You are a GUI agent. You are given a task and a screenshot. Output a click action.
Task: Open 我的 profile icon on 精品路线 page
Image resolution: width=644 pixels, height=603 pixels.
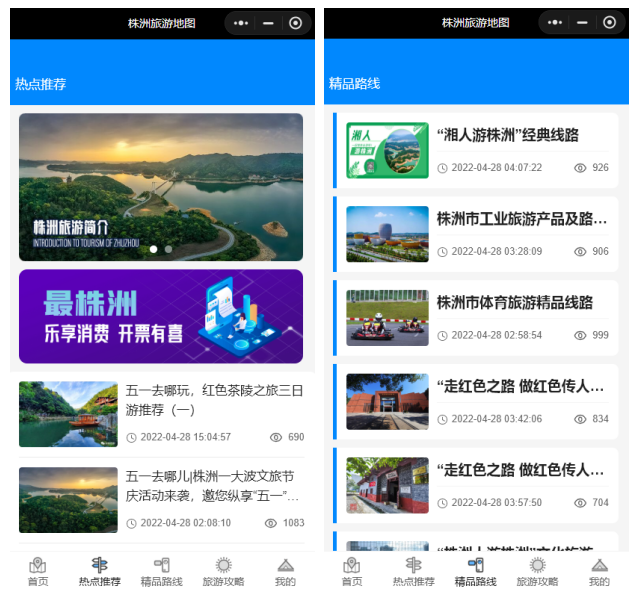(599, 566)
